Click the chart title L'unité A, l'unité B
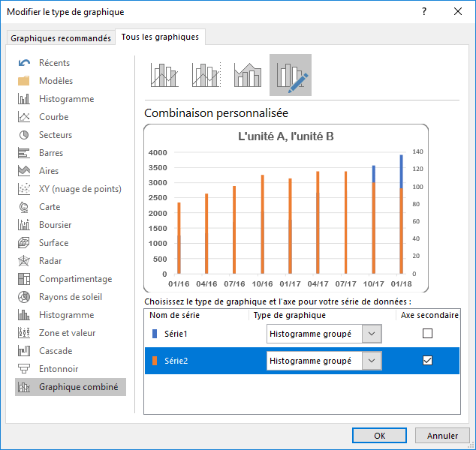The height and width of the screenshot is (450, 476). click(x=286, y=136)
